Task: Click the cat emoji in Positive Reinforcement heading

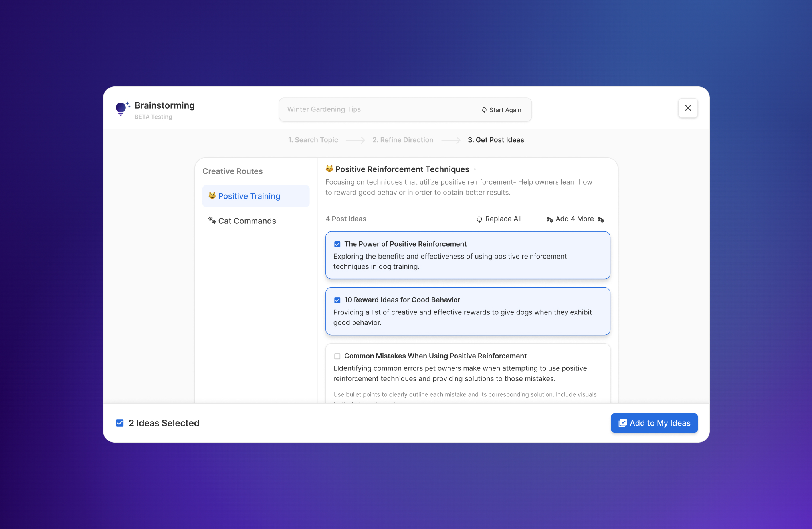Action: [329, 169]
